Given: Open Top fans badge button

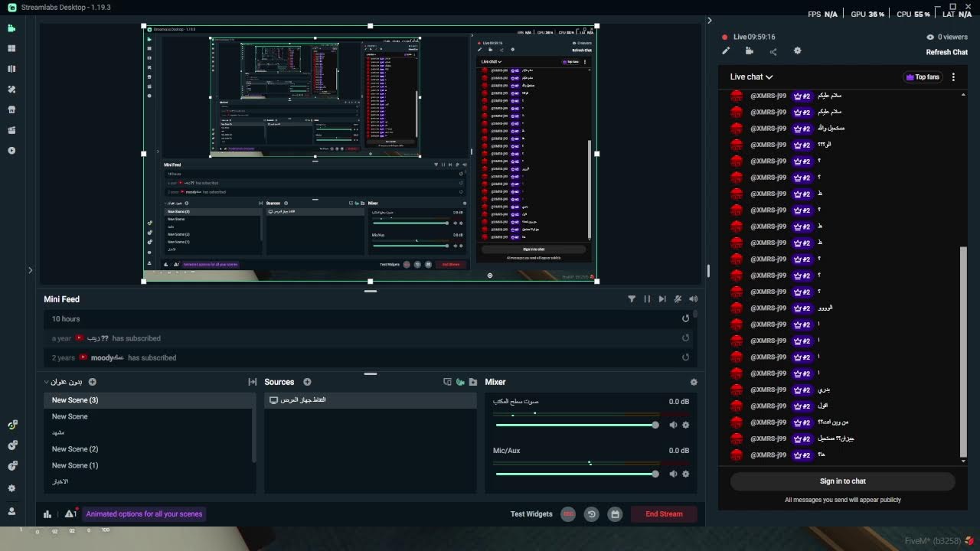Looking at the screenshot, I should pyautogui.click(x=923, y=77).
